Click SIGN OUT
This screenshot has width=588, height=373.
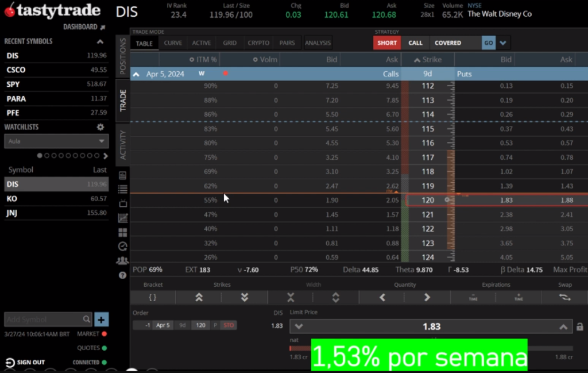[x=25, y=362]
